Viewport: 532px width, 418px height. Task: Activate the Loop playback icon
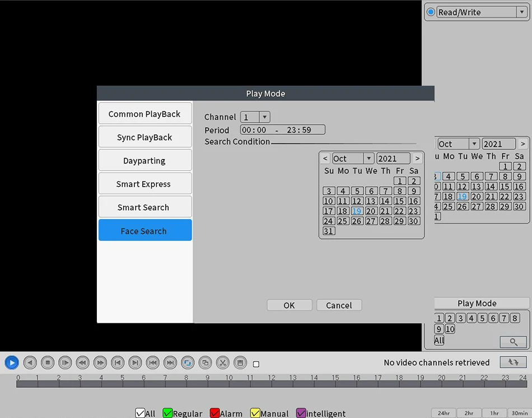point(188,363)
